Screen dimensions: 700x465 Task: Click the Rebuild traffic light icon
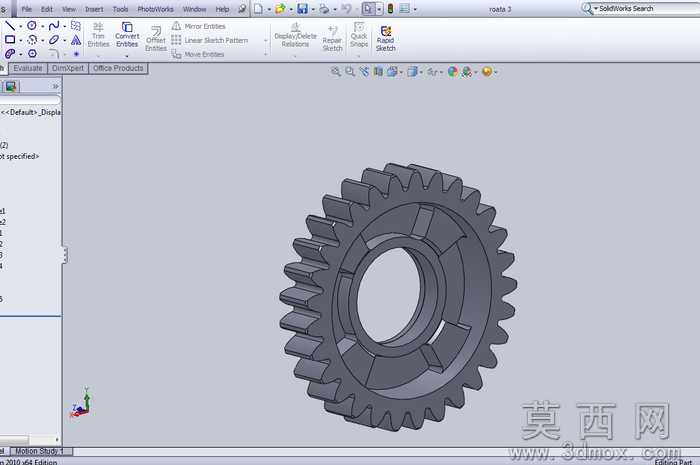(390, 8)
